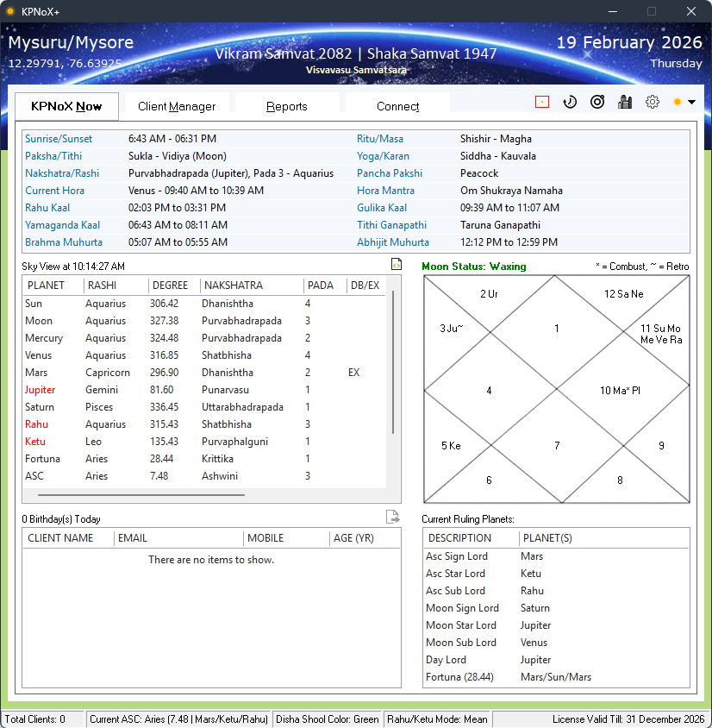Switch to the Connect tab
Screen dimensions: 712x728
click(x=397, y=106)
